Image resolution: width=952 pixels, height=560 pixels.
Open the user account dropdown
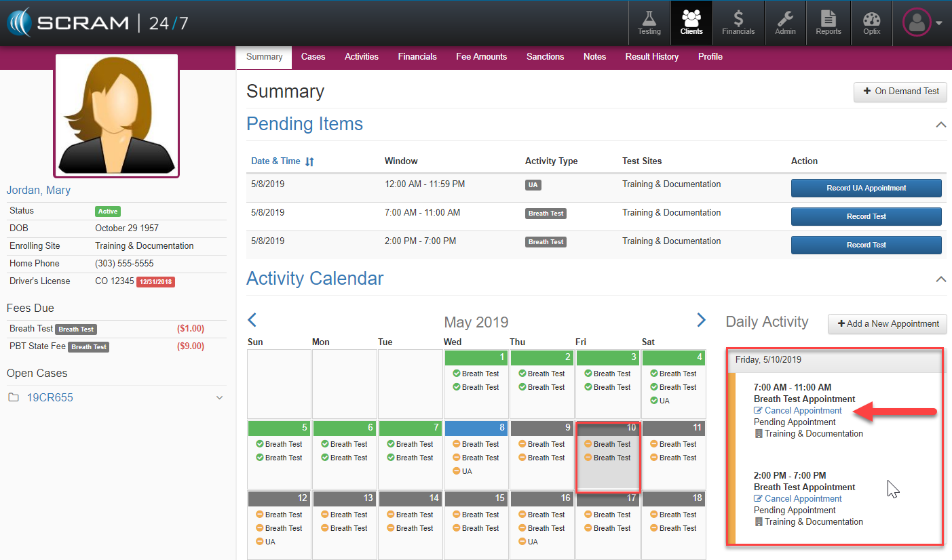[923, 23]
